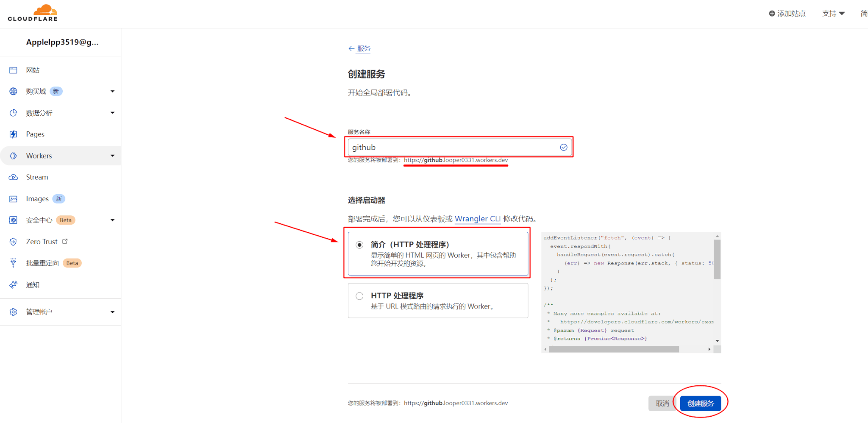Click the code preview scroll-down arrow
The image size is (868, 423).
click(x=717, y=341)
